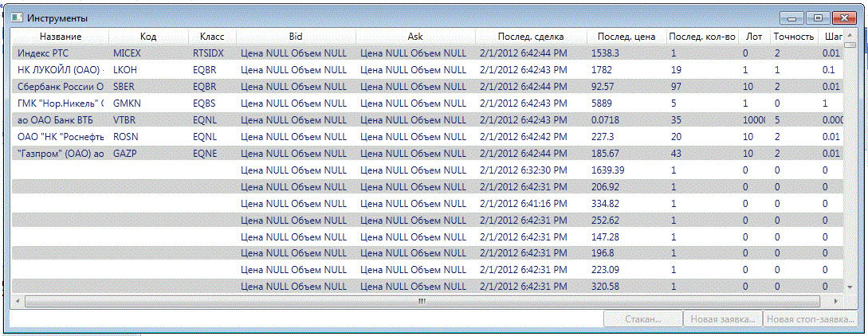This screenshot has width=868, height=336.
Task: Click the GMKN code cell
Action: point(126,104)
